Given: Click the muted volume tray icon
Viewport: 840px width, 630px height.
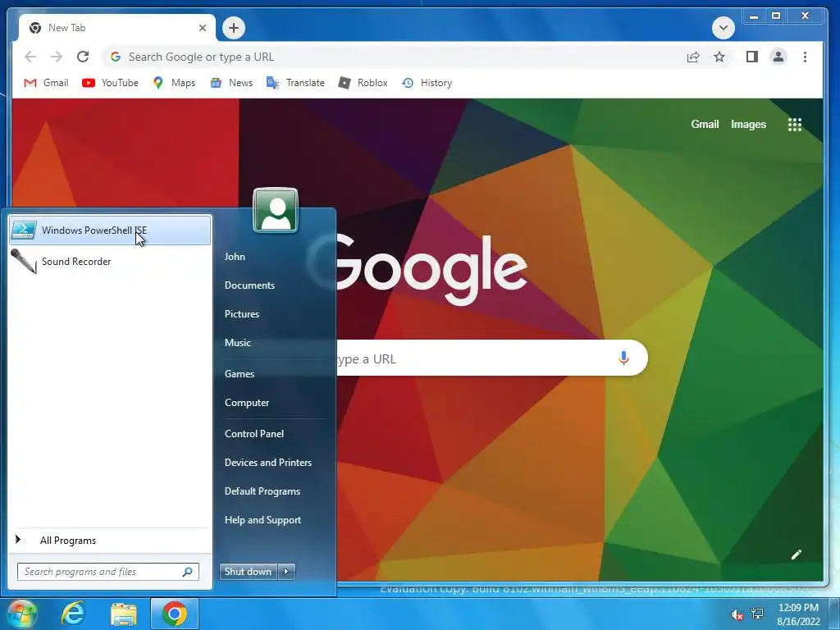Looking at the screenshot, I should tap(737, 614).
